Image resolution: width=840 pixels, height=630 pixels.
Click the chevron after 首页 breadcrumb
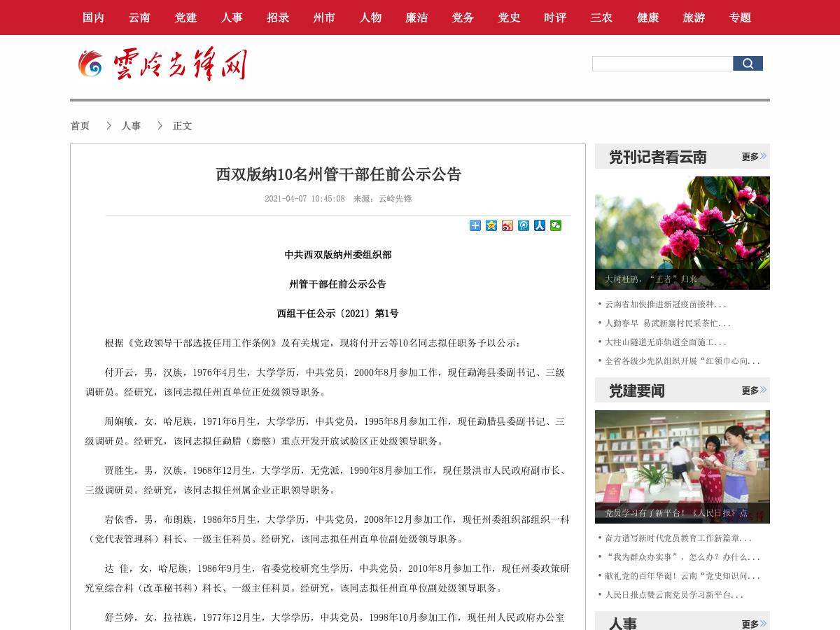click(109, 125)
